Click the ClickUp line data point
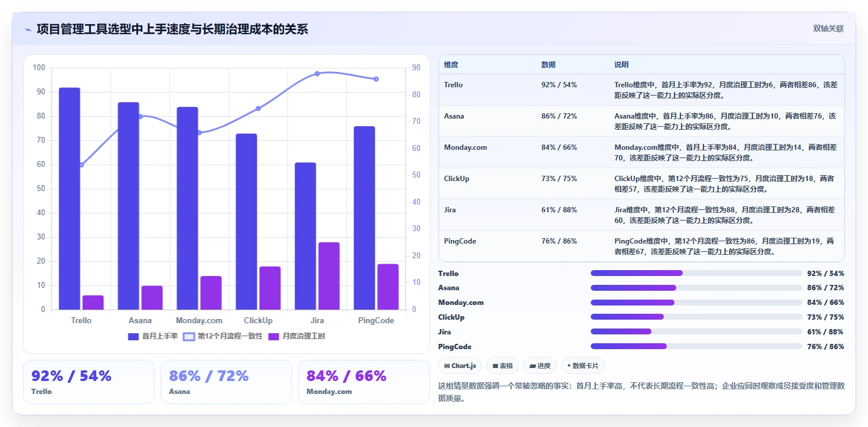 tap(258, 109)
